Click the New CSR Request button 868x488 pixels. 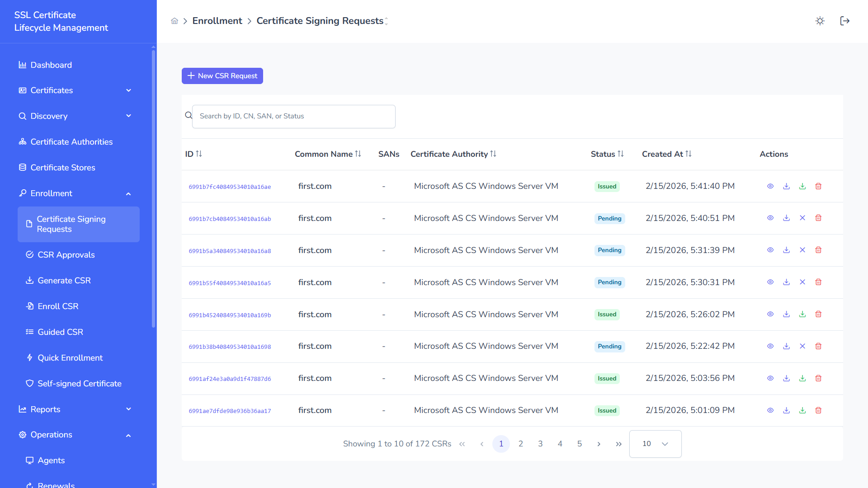[222, 76]
